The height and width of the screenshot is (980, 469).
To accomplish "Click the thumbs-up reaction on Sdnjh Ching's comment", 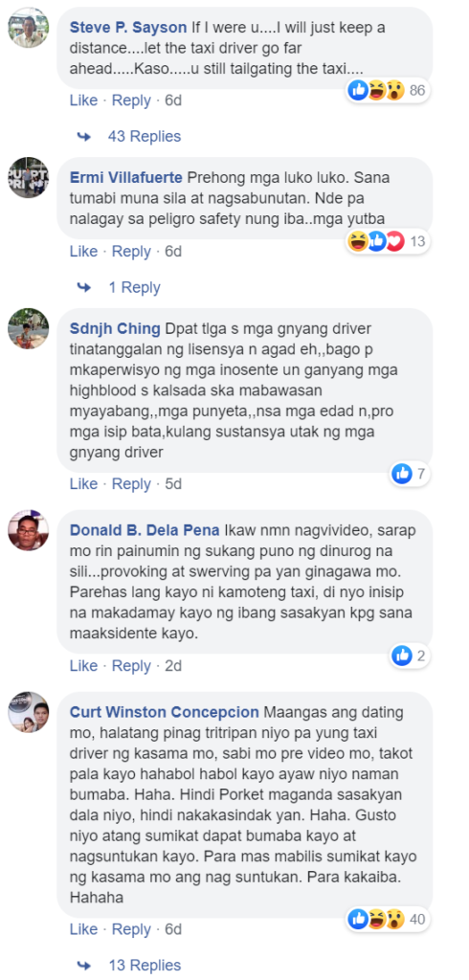I will 402,475.
